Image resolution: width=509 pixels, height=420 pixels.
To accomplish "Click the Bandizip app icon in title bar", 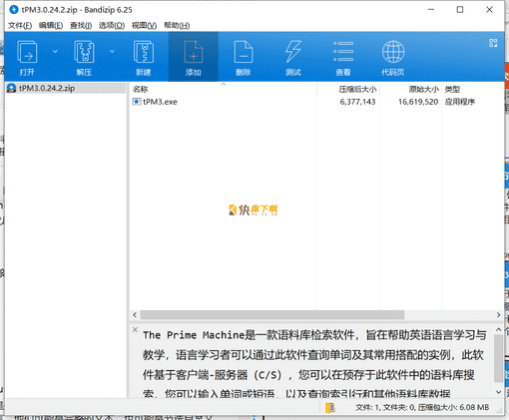I will click(x=14, y=10).
